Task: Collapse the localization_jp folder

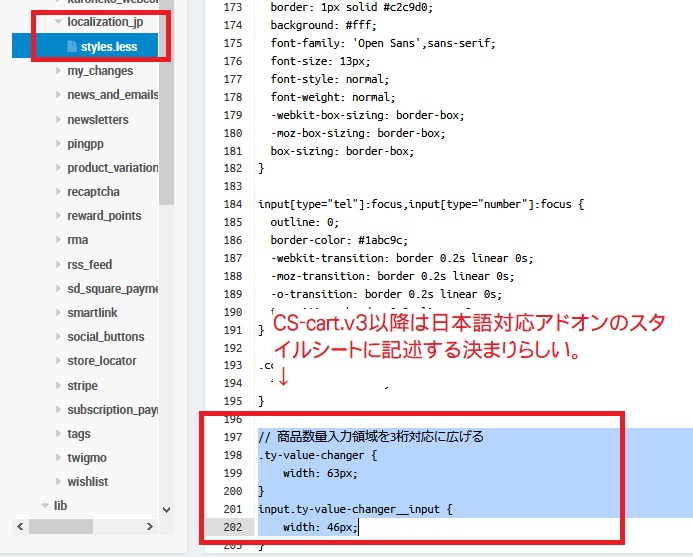Action: (x=59, y=21)
